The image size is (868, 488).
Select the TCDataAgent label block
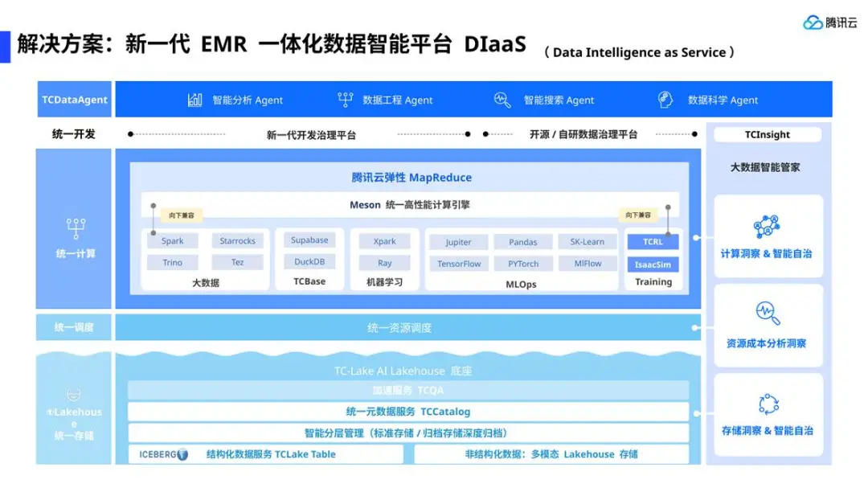(x=74, y=100)
